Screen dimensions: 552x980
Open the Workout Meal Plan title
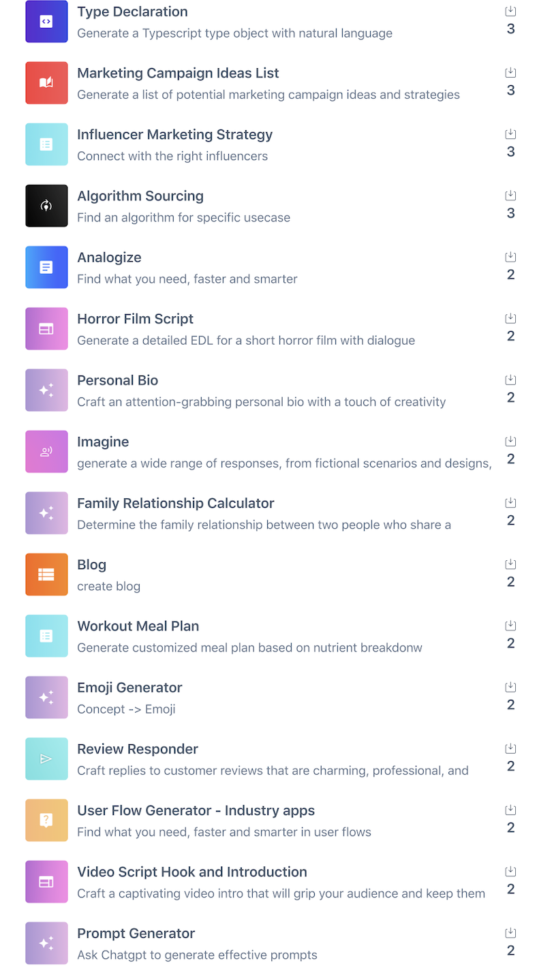[x=138, y=626]
